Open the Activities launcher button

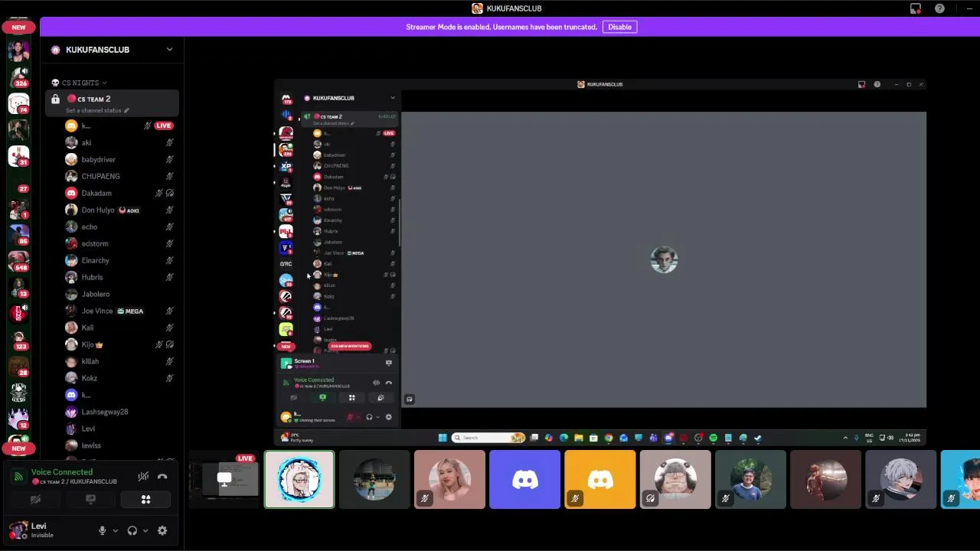pos(145,500)
